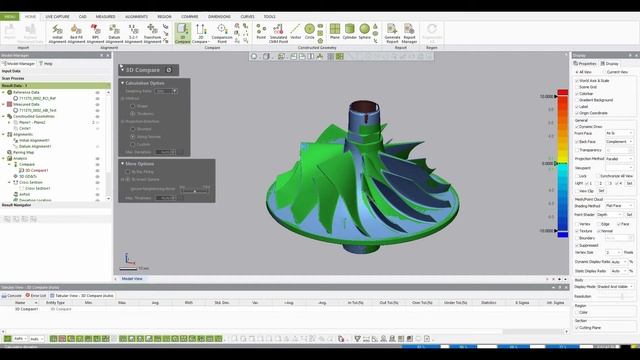The image size is (640, 360).
Task: Click the Max. Deviation input field
Action: 166,152
